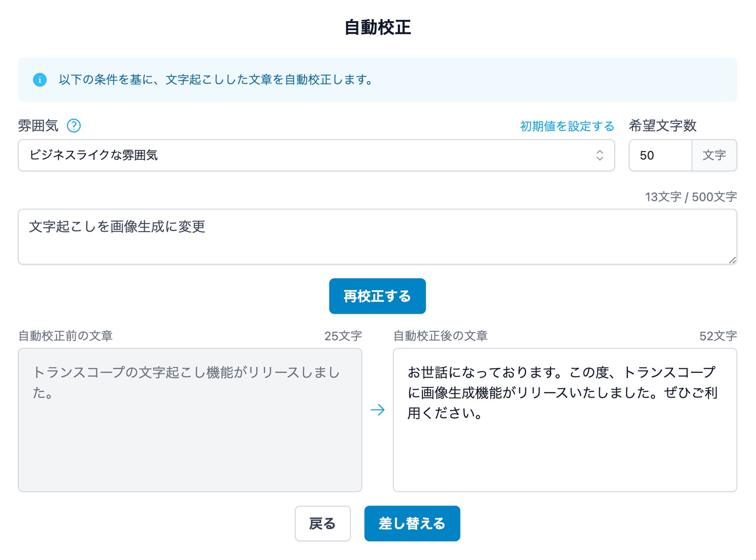Click the 差し替える replace button

[x=412, y=523]
